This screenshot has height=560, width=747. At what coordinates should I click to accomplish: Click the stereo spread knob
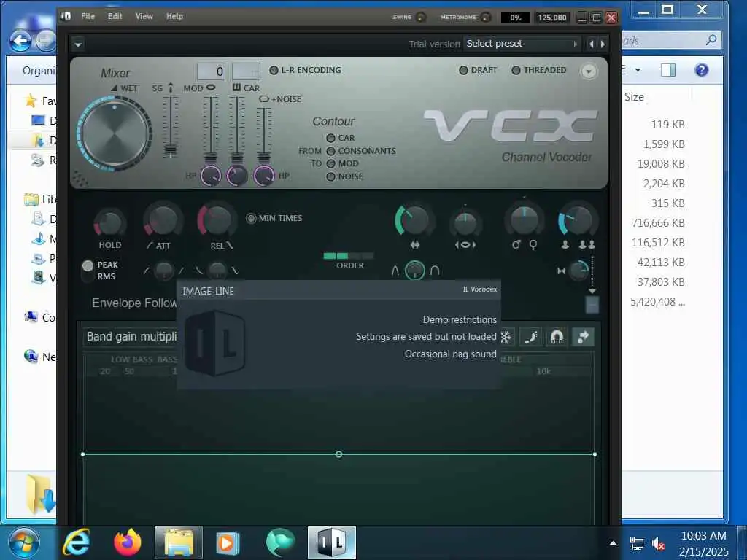click(465, 223)
